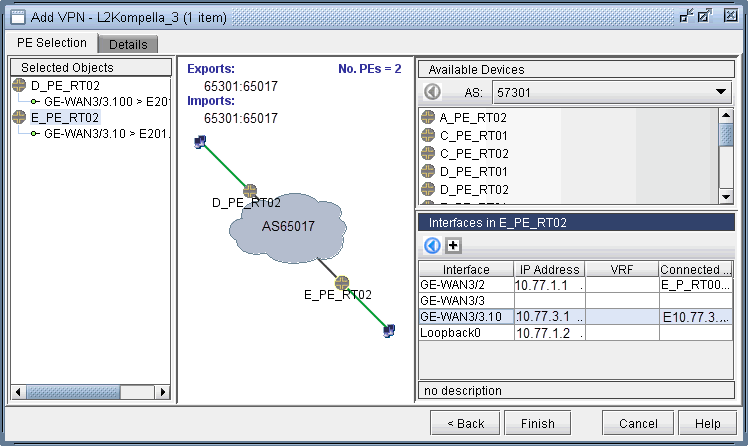Select D_PE_RT02 in Selected Objects tree
The image size is (748, 446).
tap(65, 86)
